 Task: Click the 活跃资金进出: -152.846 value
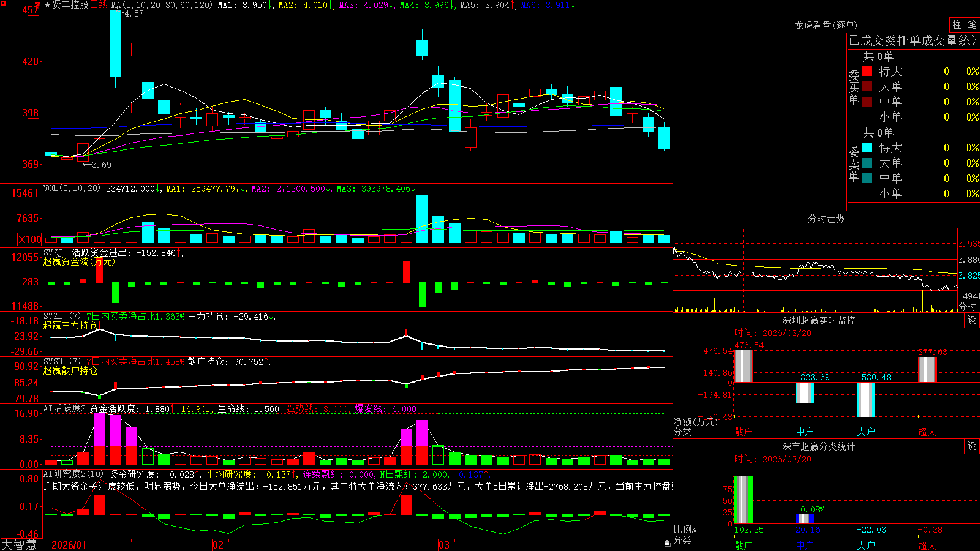coord(124,252)
